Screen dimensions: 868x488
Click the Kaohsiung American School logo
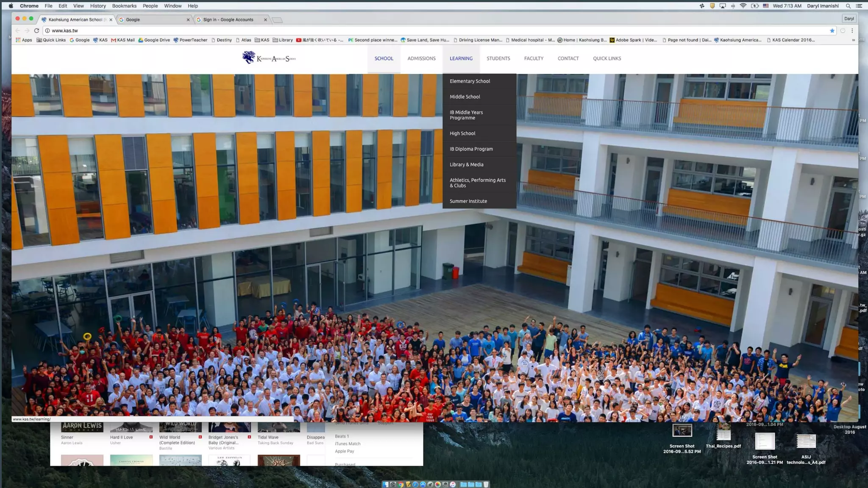(x=269, y=58)
